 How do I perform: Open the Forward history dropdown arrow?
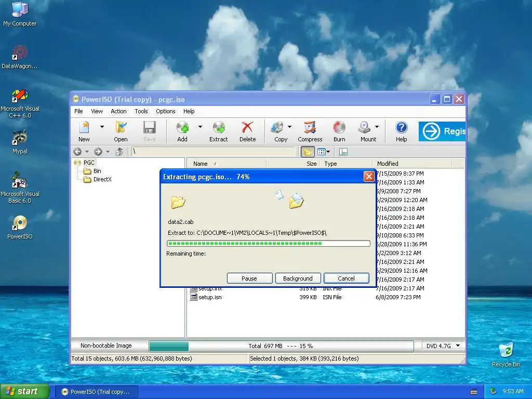coord(108,152)
